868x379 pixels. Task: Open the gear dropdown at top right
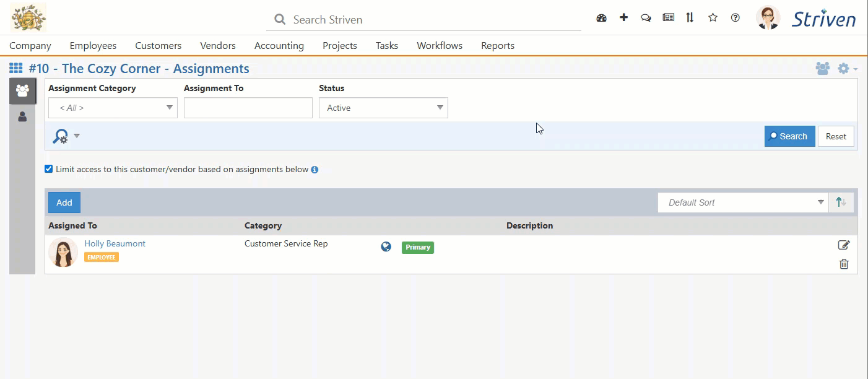[x=844, y=69]
